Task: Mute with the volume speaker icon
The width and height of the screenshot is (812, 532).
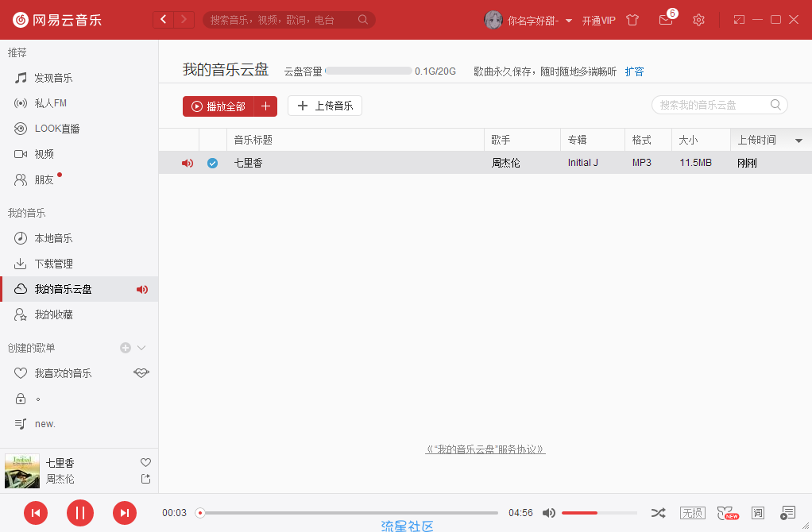Action: click(x=549, y=513)
